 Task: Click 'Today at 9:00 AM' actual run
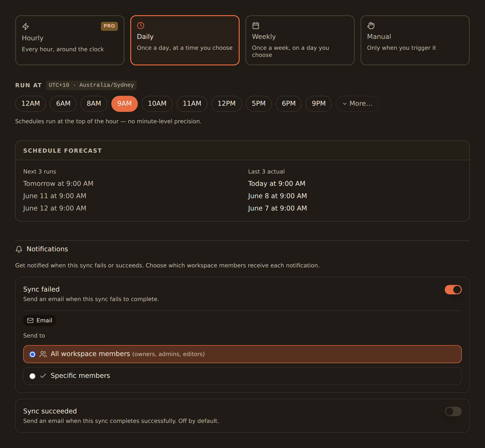pyautogui.click(x=277, y=183)
